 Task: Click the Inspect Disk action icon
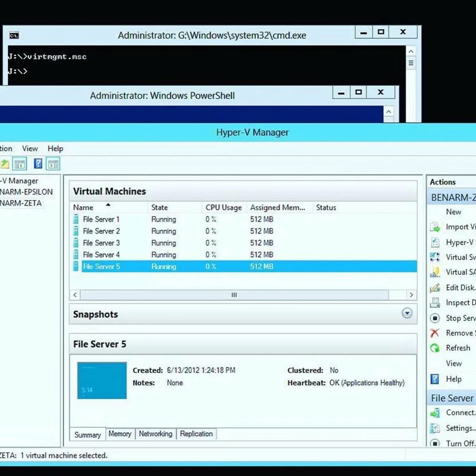coord(435,303)
